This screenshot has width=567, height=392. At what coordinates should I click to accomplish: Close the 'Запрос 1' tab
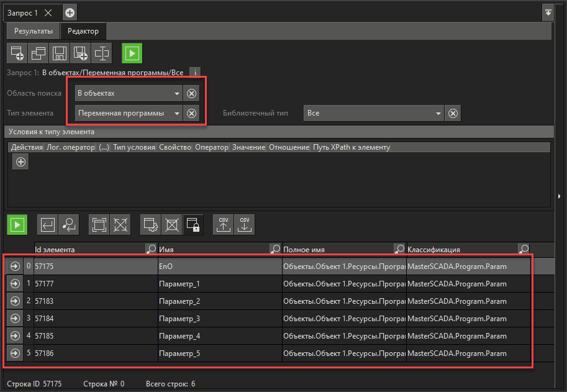tap(48, 12)
